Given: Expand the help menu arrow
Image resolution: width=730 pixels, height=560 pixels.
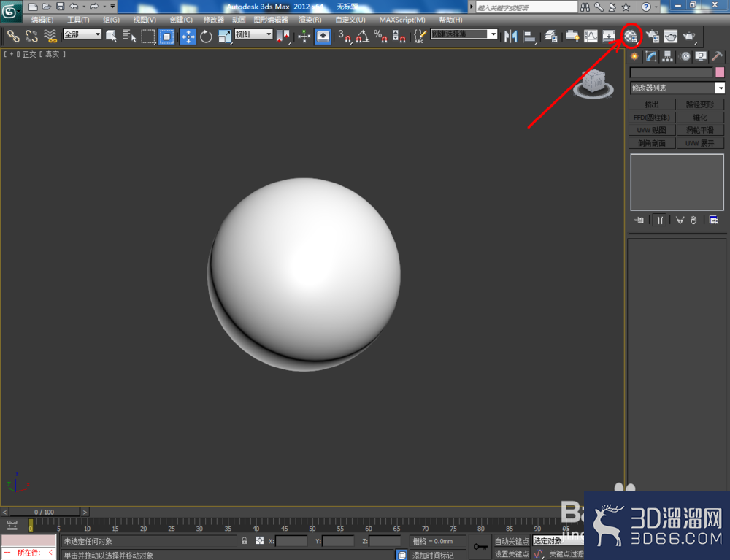Looking at the screenshot, I should (x=656, y=7).
